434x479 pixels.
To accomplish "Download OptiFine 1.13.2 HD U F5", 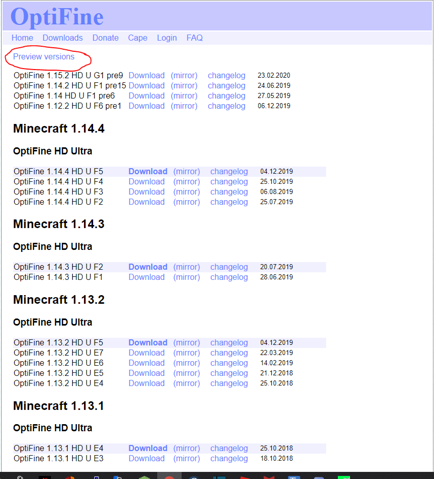I will click(x=148, y=343).
